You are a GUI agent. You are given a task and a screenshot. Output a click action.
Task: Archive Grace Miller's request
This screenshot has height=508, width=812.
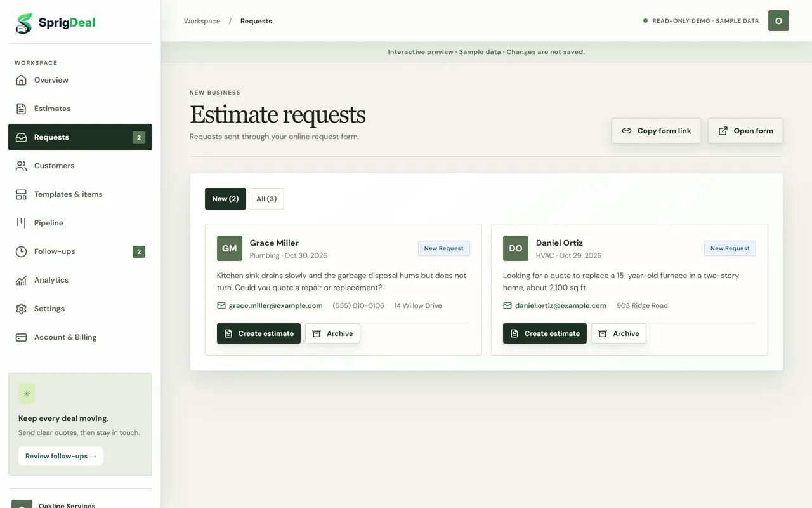coord(332,333)
